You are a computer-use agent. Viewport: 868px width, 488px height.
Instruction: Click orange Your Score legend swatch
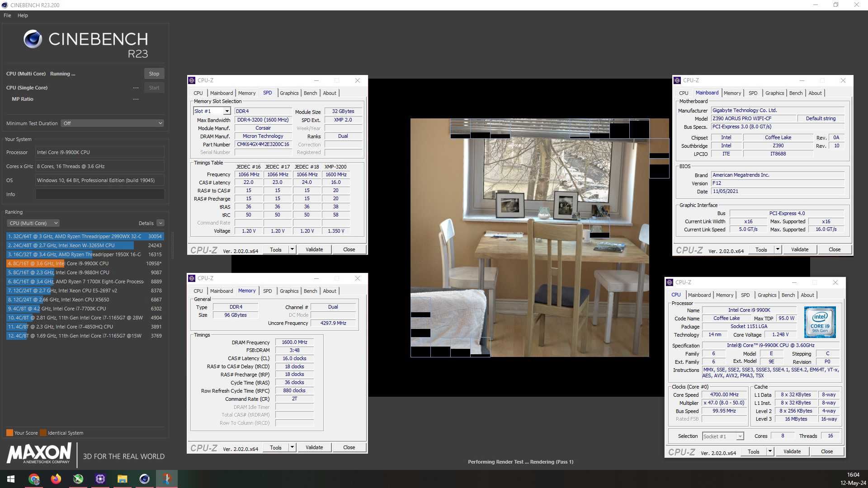tap(9, 433)
